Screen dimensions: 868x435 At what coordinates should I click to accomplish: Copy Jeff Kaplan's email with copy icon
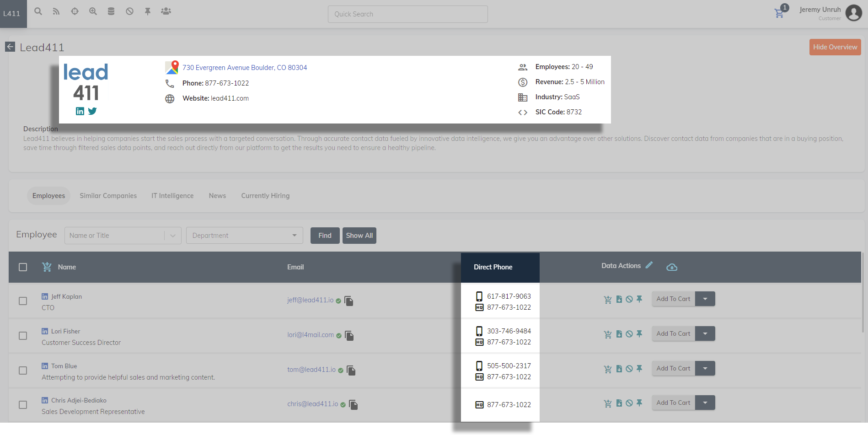coord(349,301)
